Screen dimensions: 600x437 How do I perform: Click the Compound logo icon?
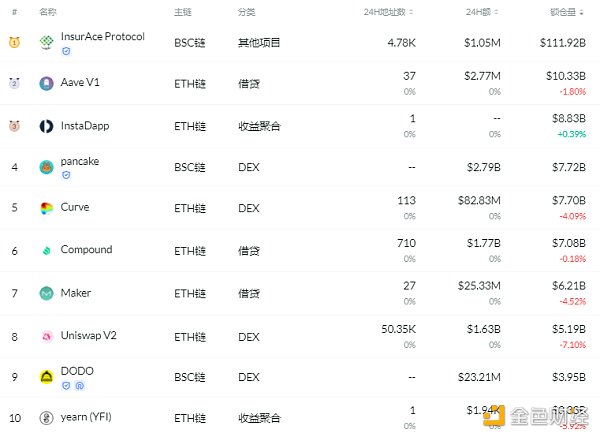point(47,250)
